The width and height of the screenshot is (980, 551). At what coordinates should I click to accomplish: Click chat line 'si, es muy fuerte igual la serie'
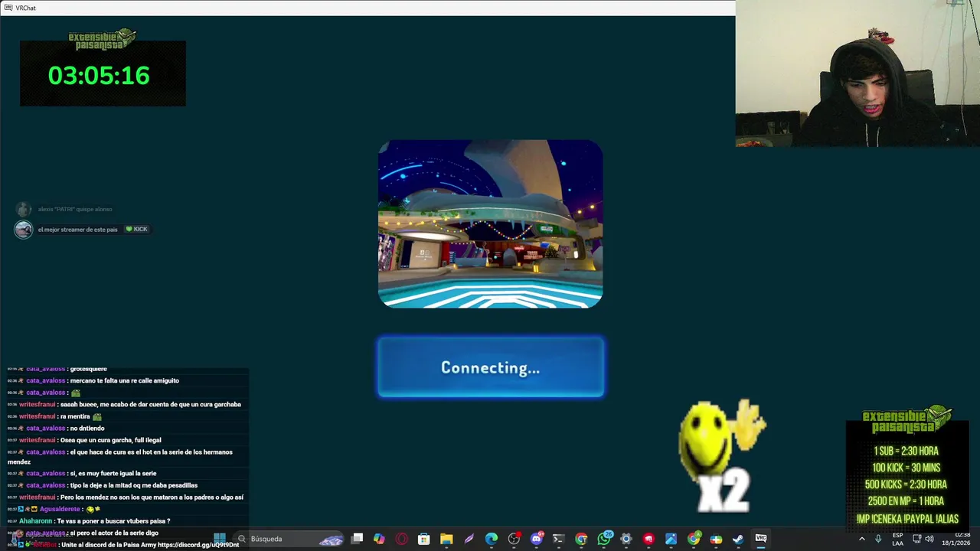(x=113, y=473)
